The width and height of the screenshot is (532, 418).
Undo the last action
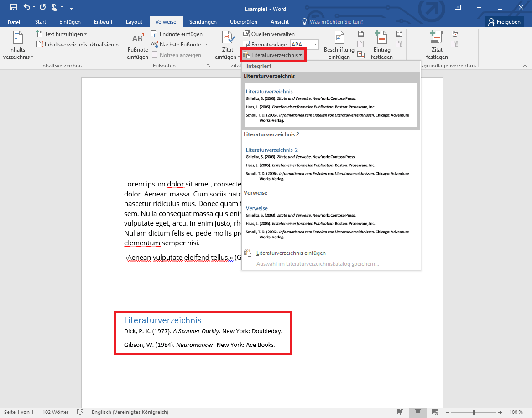click(27, 7)
